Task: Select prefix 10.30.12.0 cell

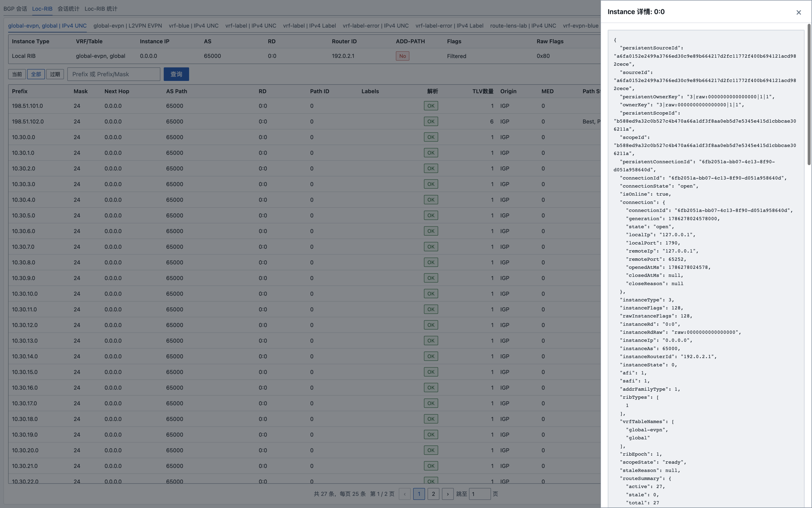Action: click(25, 325)
